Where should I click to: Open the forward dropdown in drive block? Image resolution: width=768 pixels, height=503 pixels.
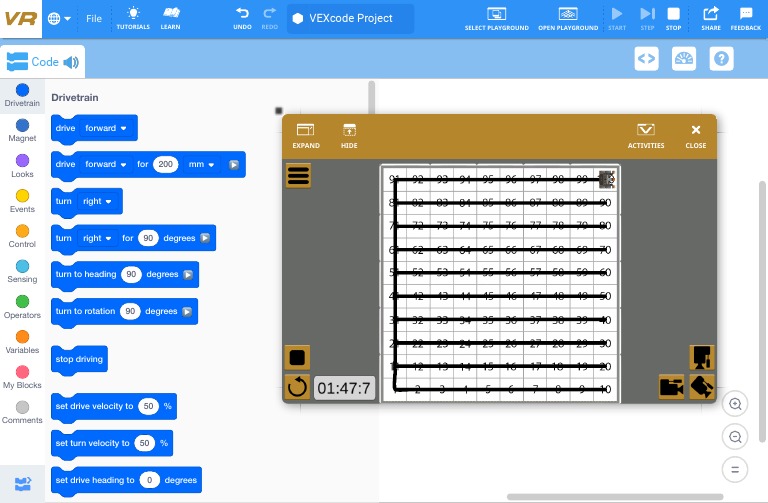click(x=105, y=128)
